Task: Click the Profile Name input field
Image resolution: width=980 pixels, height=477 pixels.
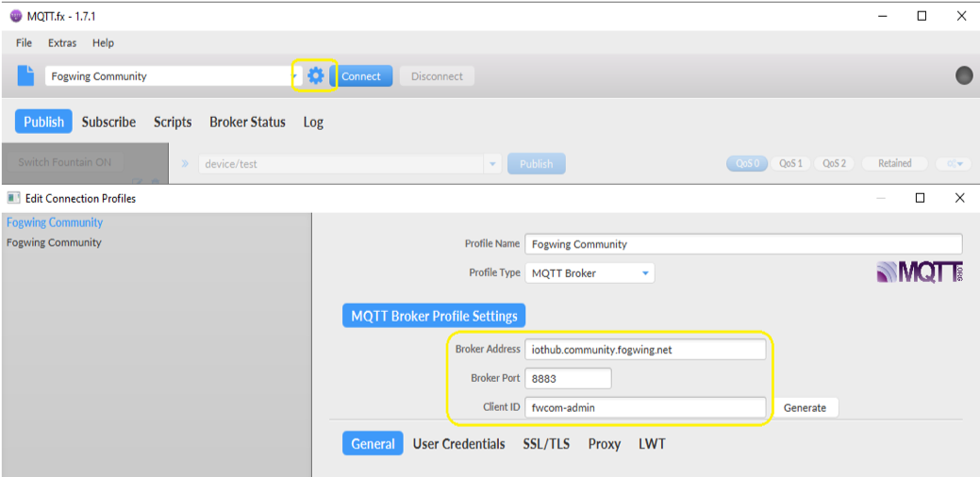Action: (743, 244)
